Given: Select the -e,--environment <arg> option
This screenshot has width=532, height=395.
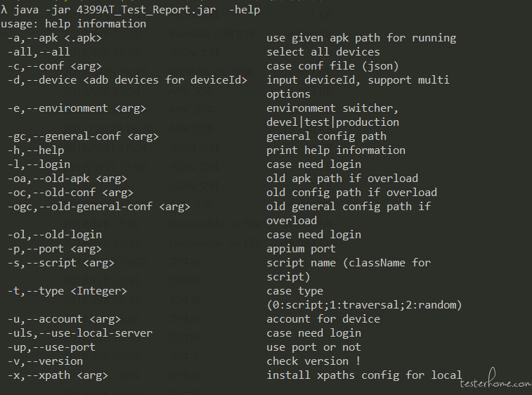Looking at the screenshot, I should click(77, 108).
